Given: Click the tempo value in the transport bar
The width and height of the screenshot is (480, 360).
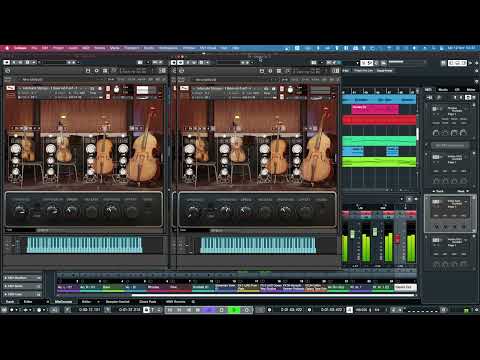Looking at the screenshot, I should coord(361,310).
